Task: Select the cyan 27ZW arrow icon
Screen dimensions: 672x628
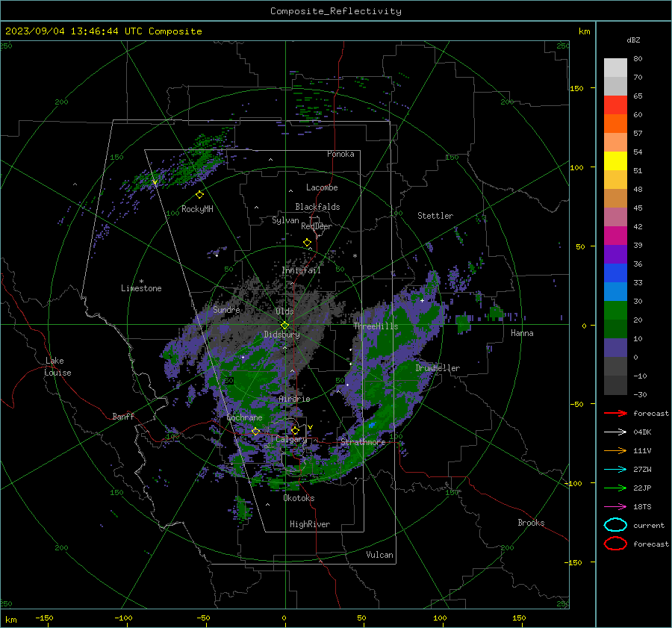Action: tap(615, 470)
